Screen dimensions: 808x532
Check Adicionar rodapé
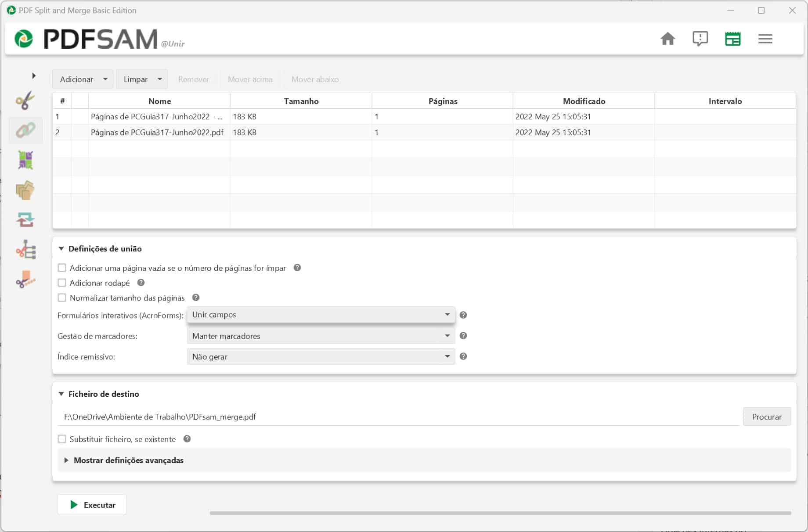[62, 283]
